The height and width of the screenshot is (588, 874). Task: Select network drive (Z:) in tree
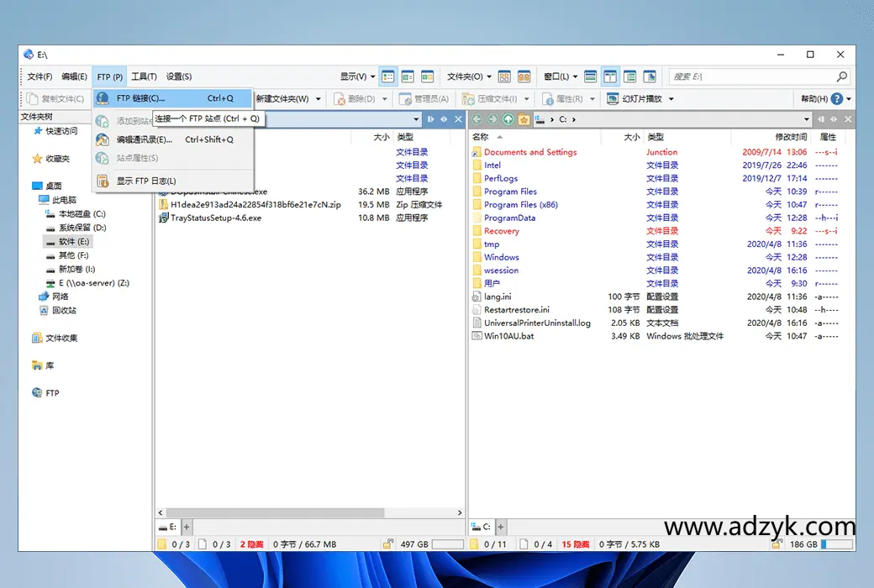pyautogui.click(x=87, y=282)
